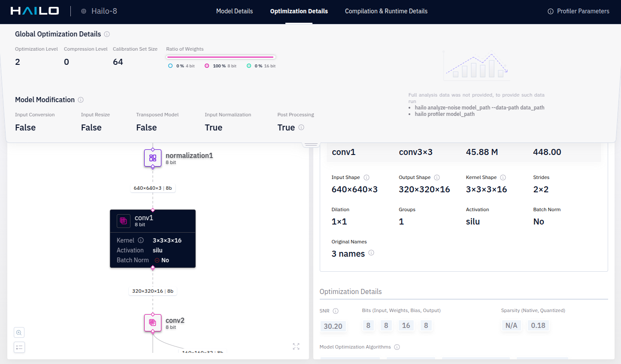Select the conv2 layer node icon
Viewport: 621px width, 364px height.
coord(153,323)
